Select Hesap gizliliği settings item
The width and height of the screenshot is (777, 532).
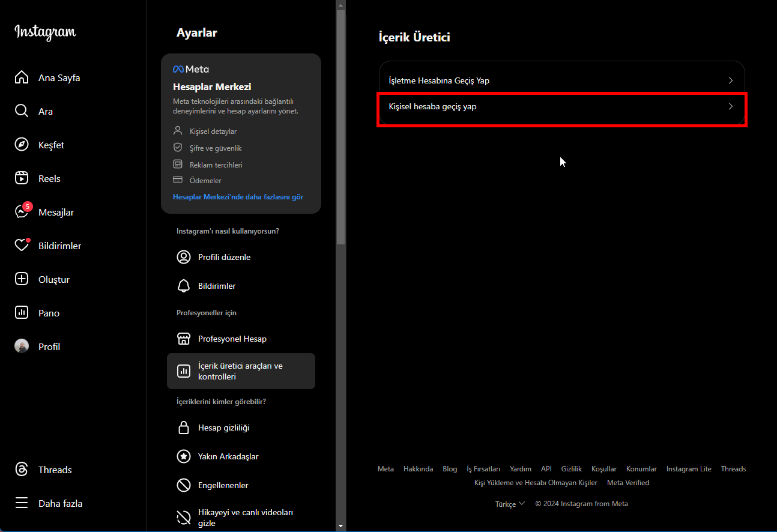[223, 428]
